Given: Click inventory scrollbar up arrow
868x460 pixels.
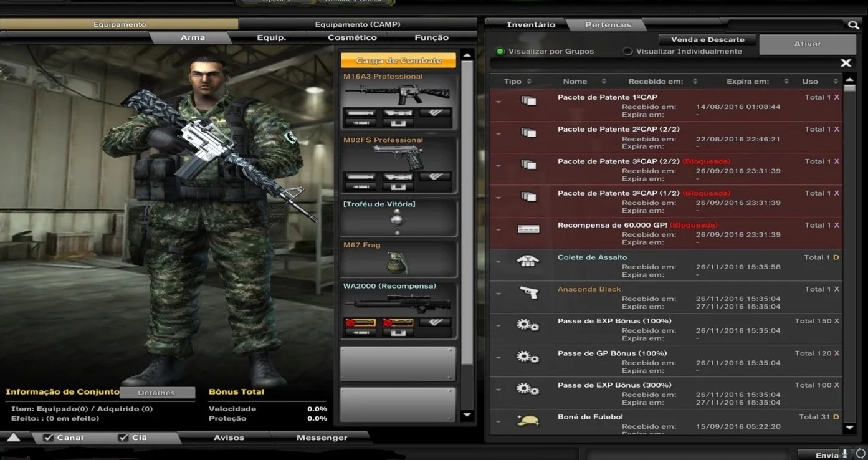Looking at the screenshot, I should pyautogui.click(x=849, y=80).
